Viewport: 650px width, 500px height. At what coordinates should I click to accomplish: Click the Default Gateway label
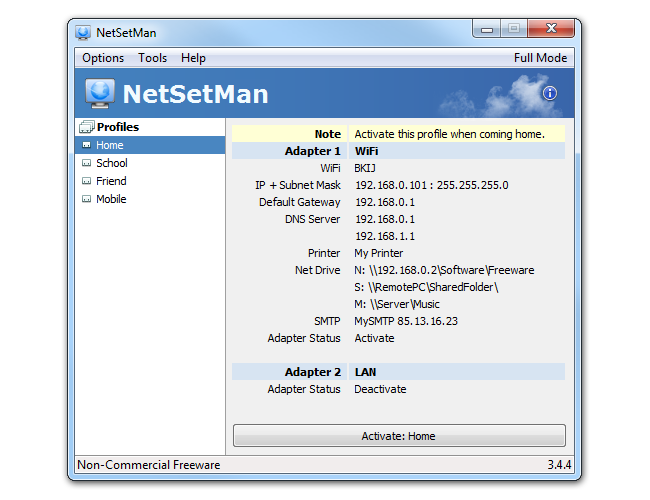click(x=300, y=202)
